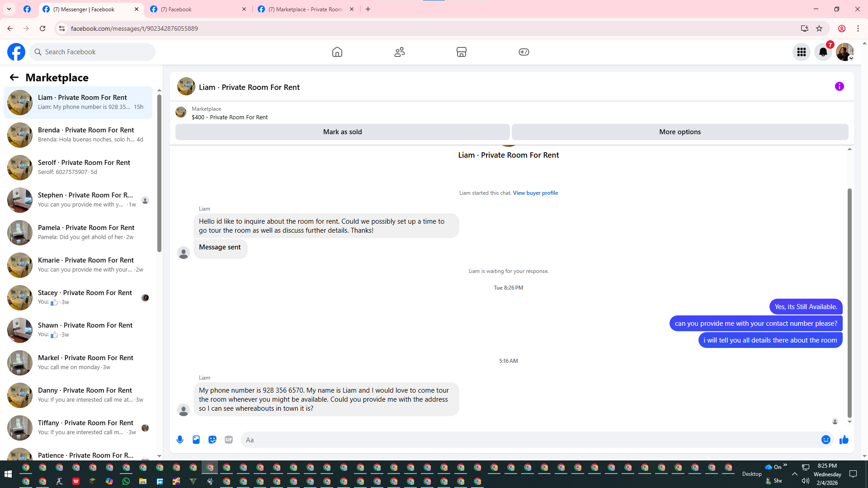Open the View buyer profile link

(535, 193)
